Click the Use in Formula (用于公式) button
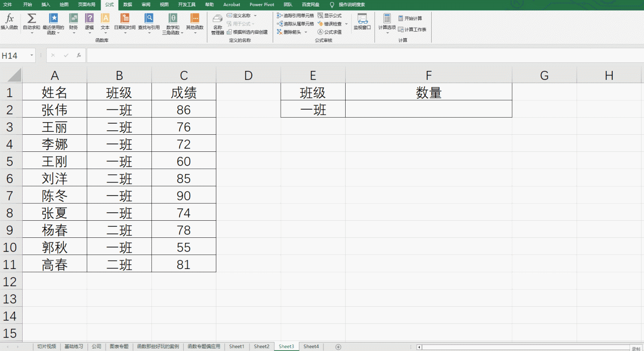 [x=240, y=24]
